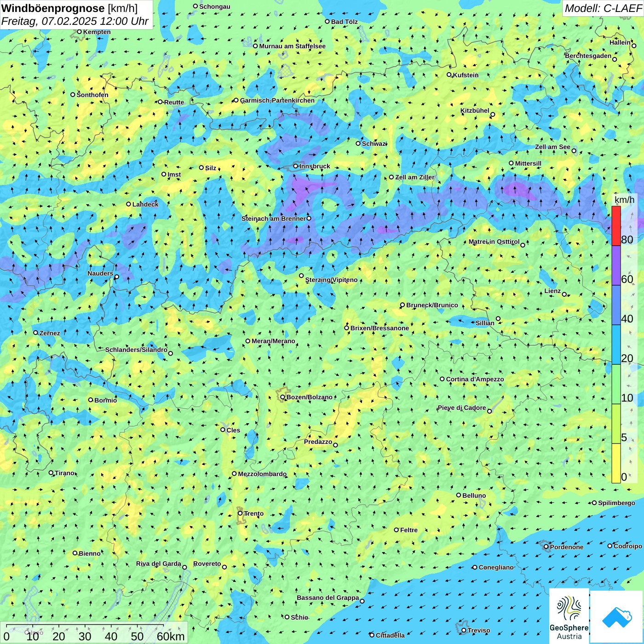The width and height of the screenshot is (644, 644).
Task: Click the Bozen/Bolzano city marker
Action: click(x=283, y=397)
